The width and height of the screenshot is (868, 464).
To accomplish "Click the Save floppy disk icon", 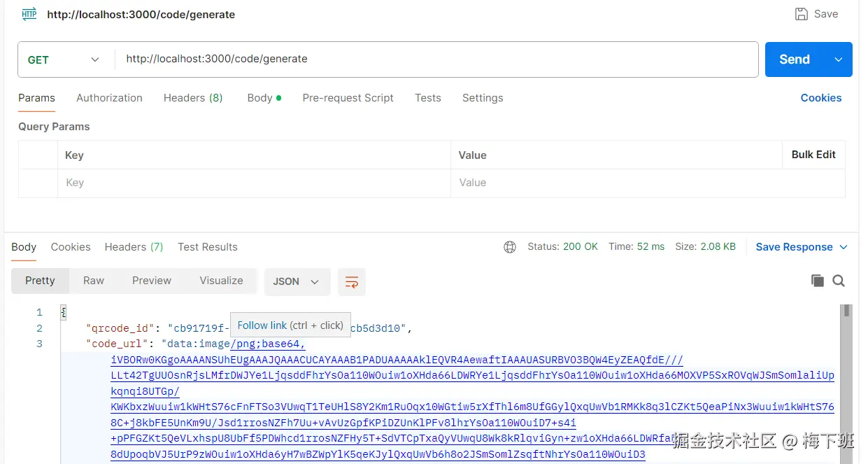I will pos(802,14).
